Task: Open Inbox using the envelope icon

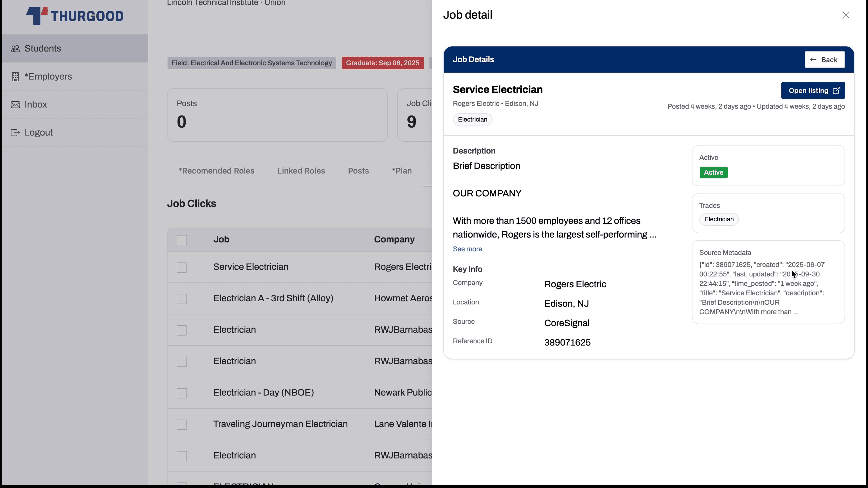Action: 16,104
